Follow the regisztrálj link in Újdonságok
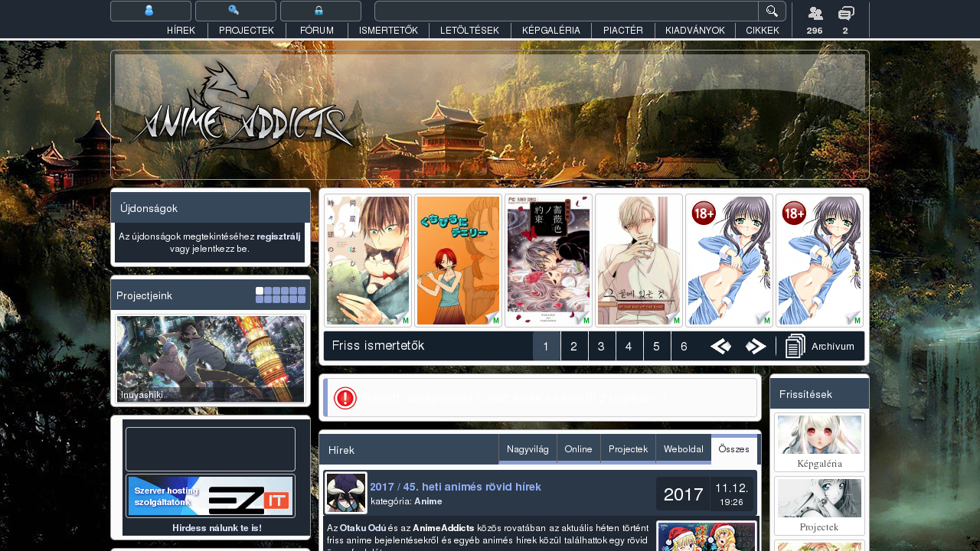 (278, 236)
